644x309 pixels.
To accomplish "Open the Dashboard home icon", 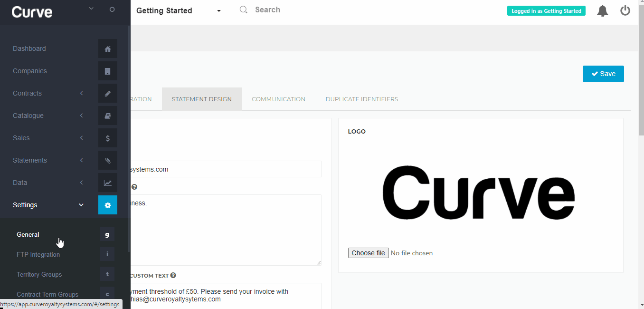I will pyautogui.click(x=108, y=48).
